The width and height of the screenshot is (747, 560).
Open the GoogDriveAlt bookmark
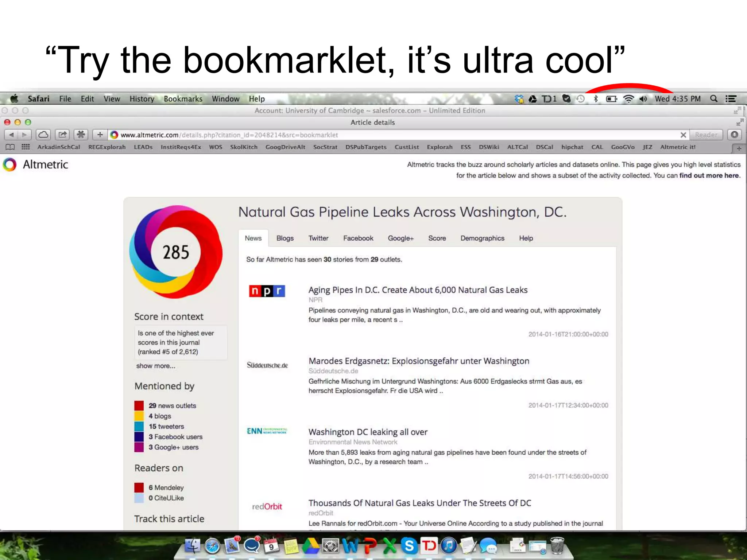[285, 147]
